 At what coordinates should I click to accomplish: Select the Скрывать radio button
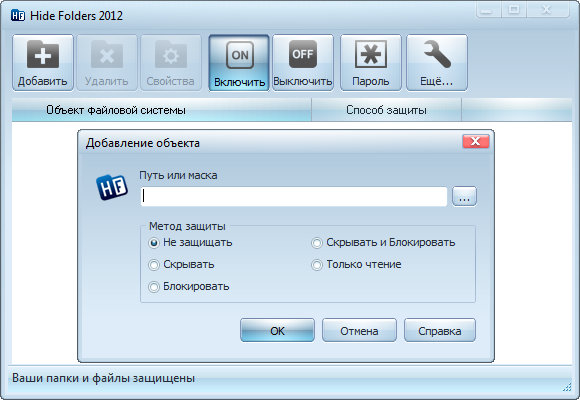154,265
